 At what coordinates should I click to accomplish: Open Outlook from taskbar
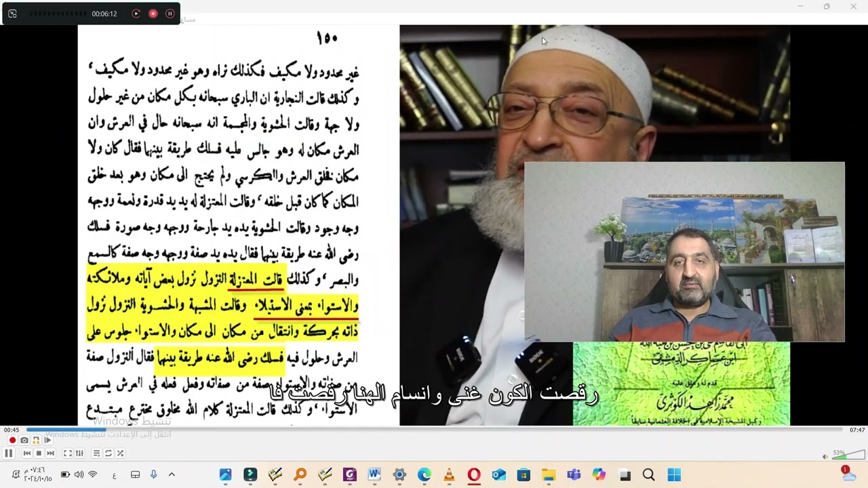pyautogui.click(x=498, y=475)
